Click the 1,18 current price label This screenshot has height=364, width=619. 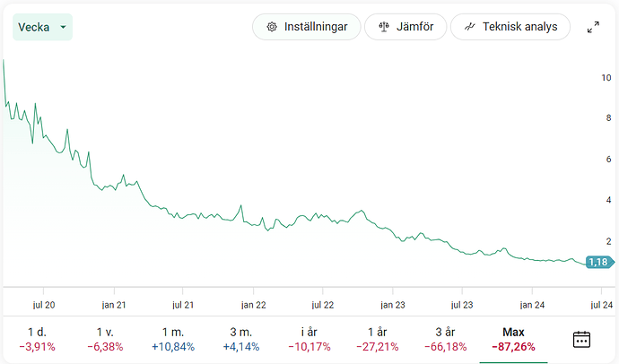coord(598,262)
